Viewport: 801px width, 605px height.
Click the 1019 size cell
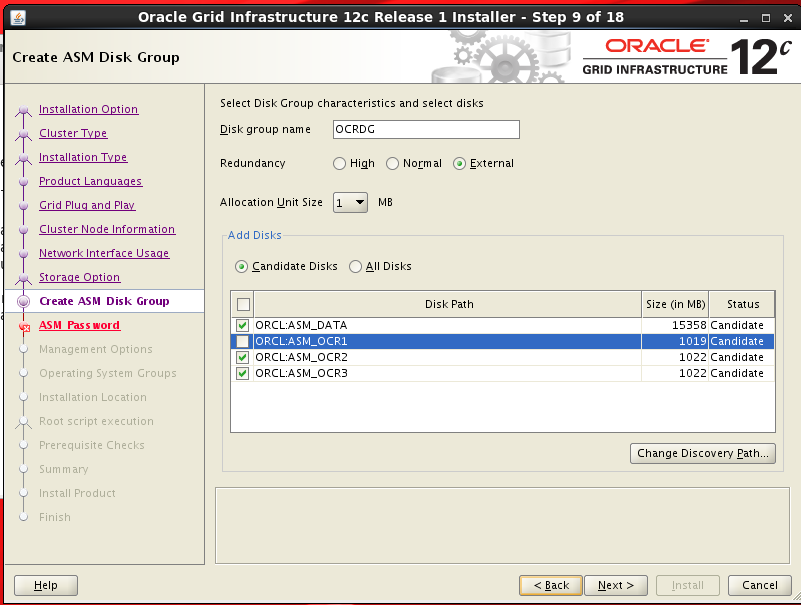(675, 341)
